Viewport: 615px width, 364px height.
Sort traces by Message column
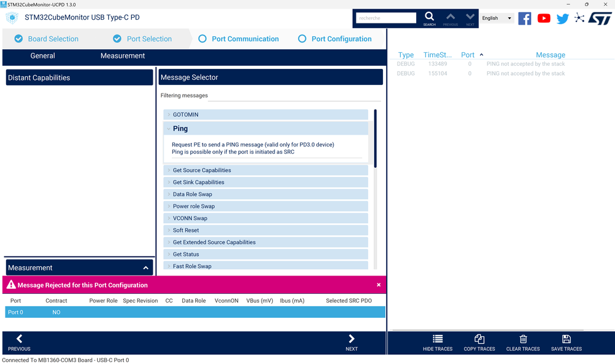(550, 55)
